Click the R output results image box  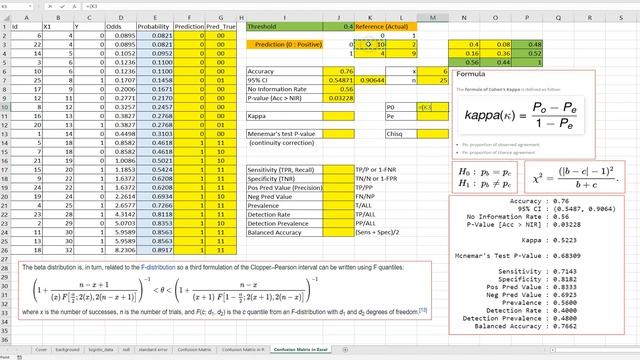[x=536, y=265]
